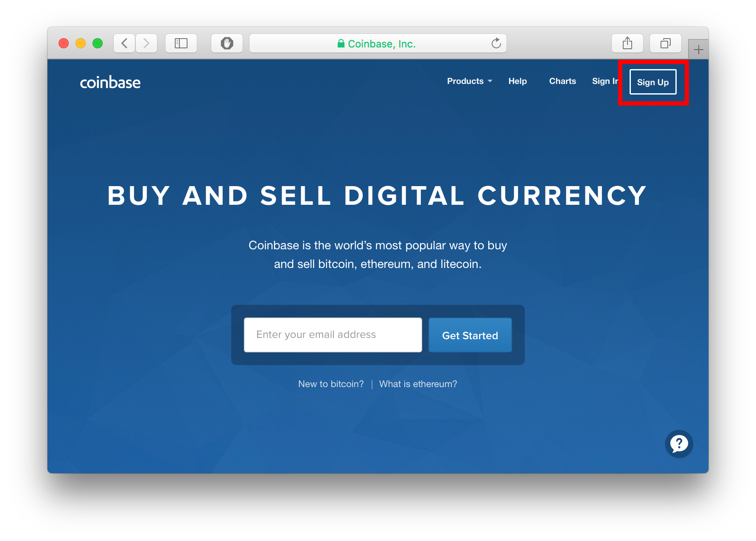Viewport: 756px width, 541px height.
Task: Open the help chat bubble icon
Action: pos(679,444)
